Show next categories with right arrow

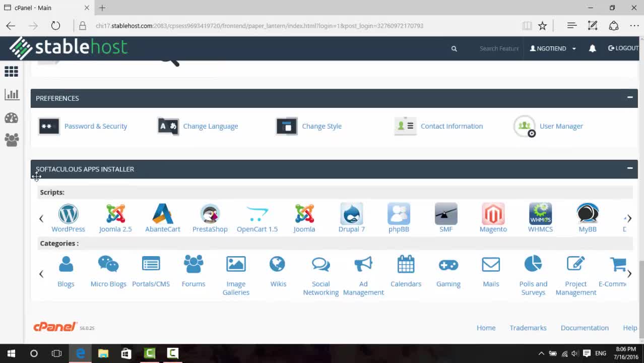pyautogui.click(x=629, y=274)
